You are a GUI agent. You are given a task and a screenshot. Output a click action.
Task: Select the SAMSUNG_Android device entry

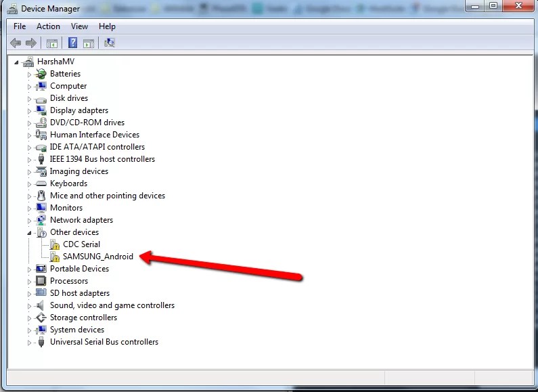[97, 257]
